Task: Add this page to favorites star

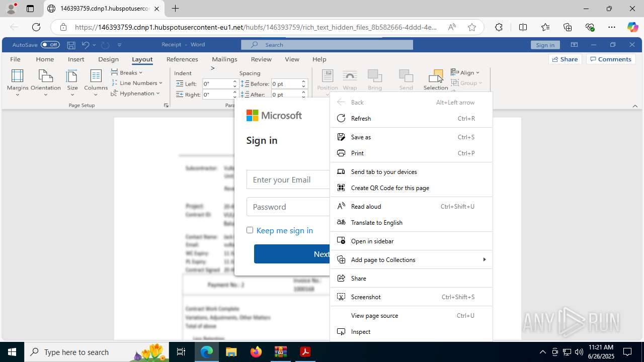Action: [x=471, y=27]
